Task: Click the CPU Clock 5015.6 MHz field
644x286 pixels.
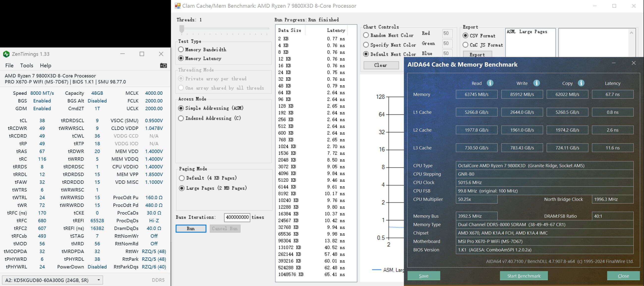Action: (544, 182)
